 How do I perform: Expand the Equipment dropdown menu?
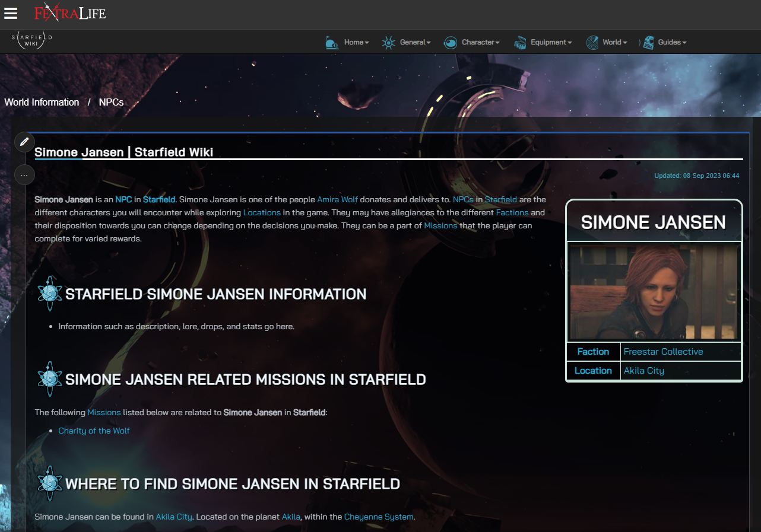(x=551, y=43)
